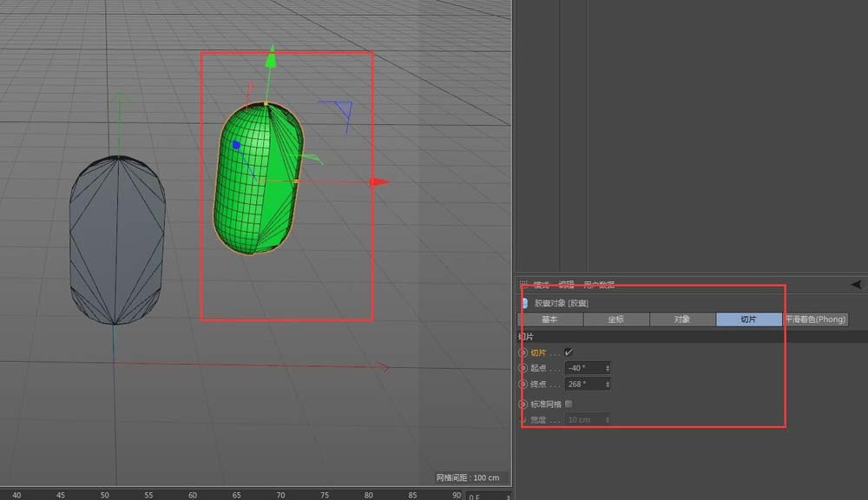
Task: Click the red X-axis arrow of the gizmo
Action: (378, 182)
